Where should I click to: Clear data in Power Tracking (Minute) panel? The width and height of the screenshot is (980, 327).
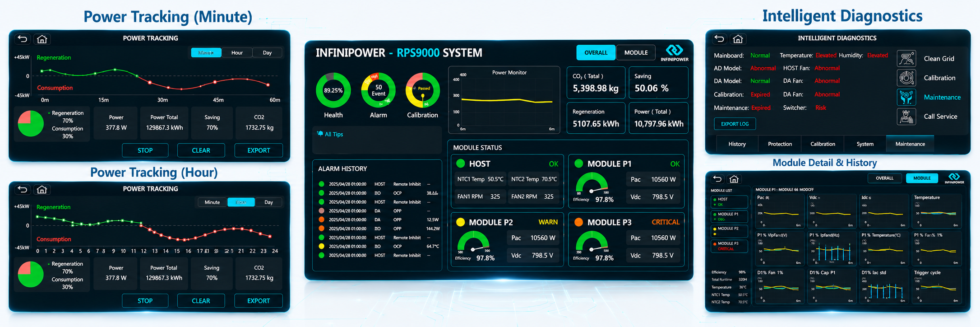point(201,150)
